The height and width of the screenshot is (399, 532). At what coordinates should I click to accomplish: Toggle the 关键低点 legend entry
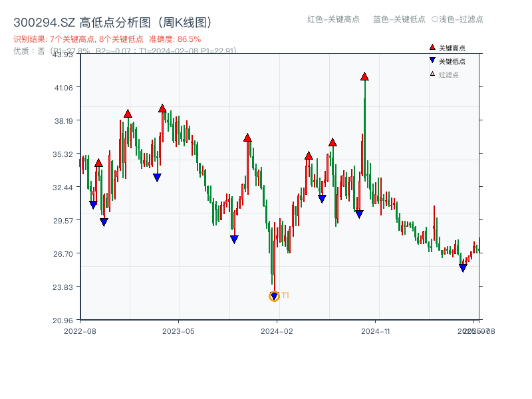(x=447, y=61)
